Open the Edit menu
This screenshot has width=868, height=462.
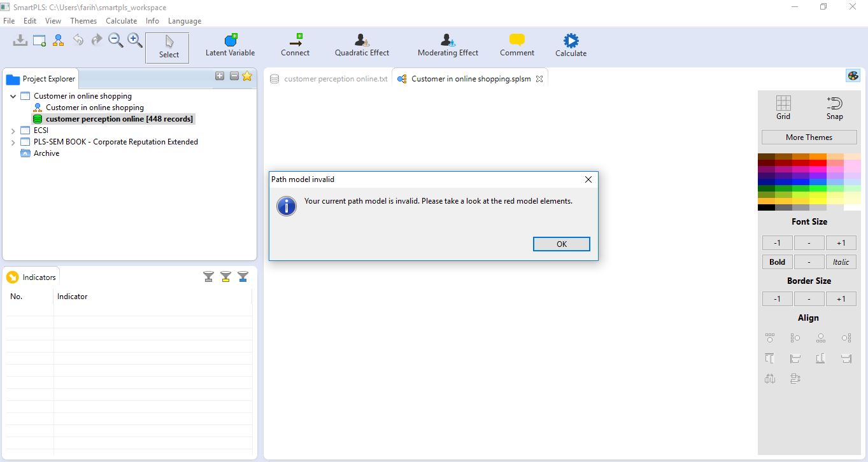(x=30, y=21)
